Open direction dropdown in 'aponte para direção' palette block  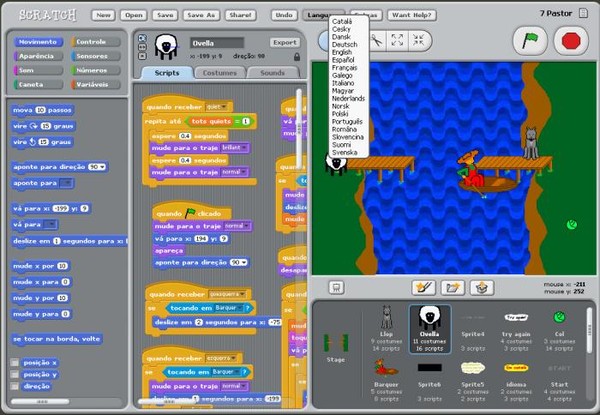(102, 167)
